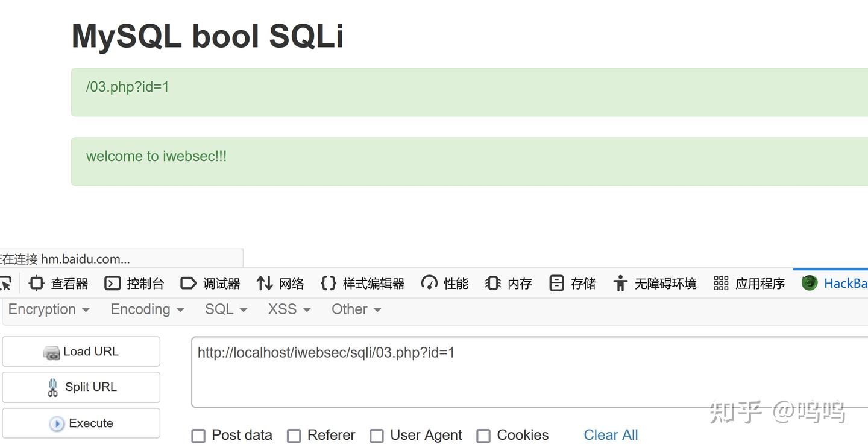Open the 性能 (Performance) panel
This screenshot has width=868, height=447.
tap(444, 283)
